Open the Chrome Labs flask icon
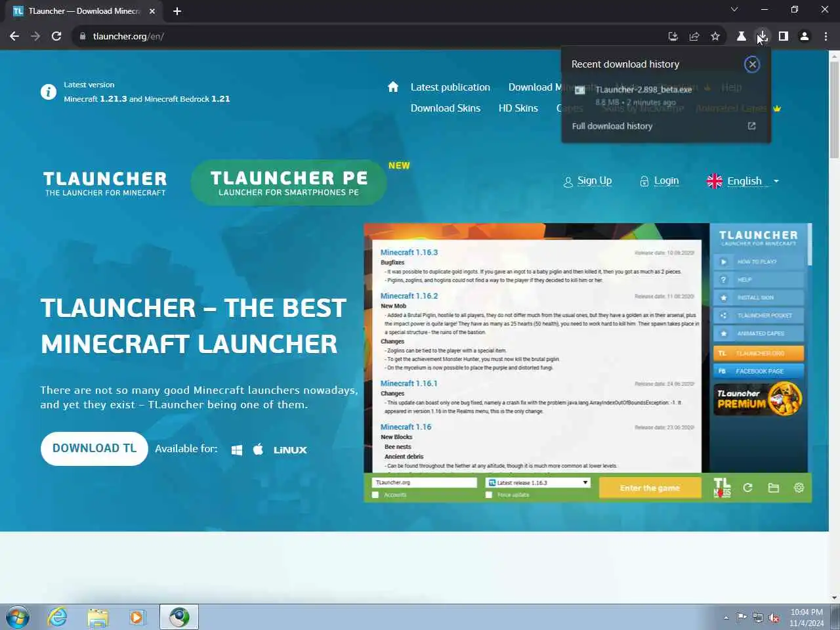Viewport: 840px width, 630px height. (742, 36)
